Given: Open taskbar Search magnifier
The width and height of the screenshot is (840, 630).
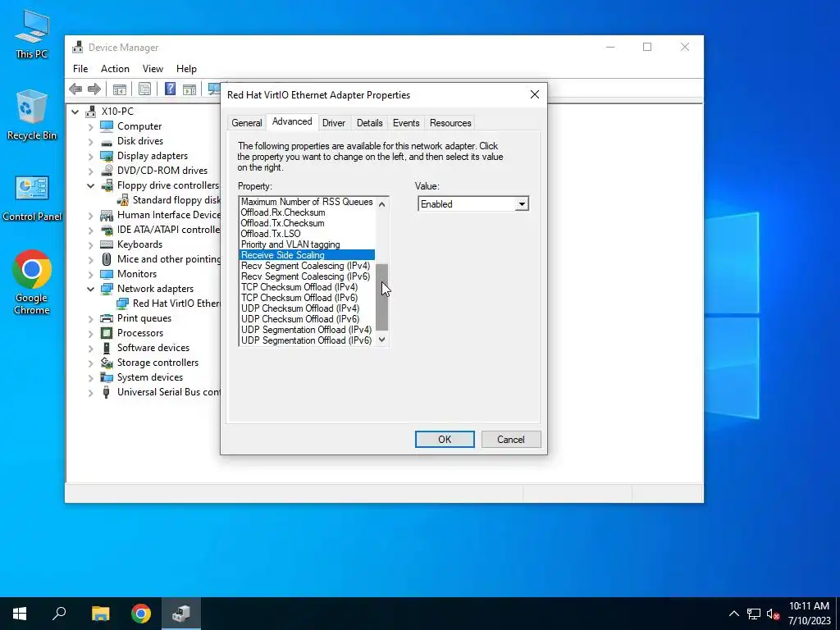Looking at the screenshot, I should (x=59, y=614).
